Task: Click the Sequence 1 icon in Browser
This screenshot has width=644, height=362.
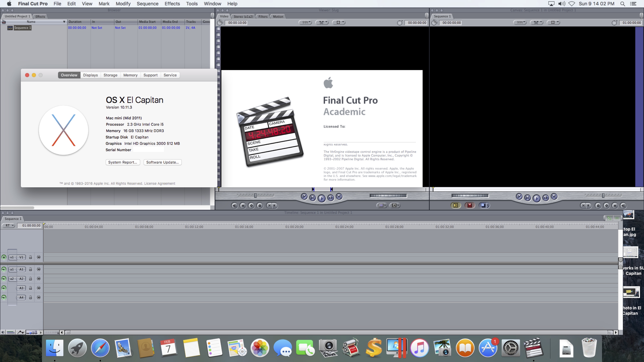Action: 10,28
